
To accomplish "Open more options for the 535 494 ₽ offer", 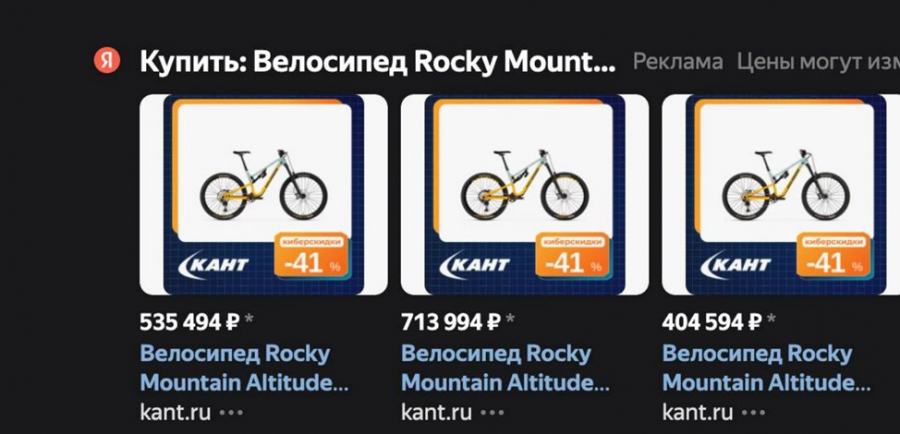I will pos(231,412).
